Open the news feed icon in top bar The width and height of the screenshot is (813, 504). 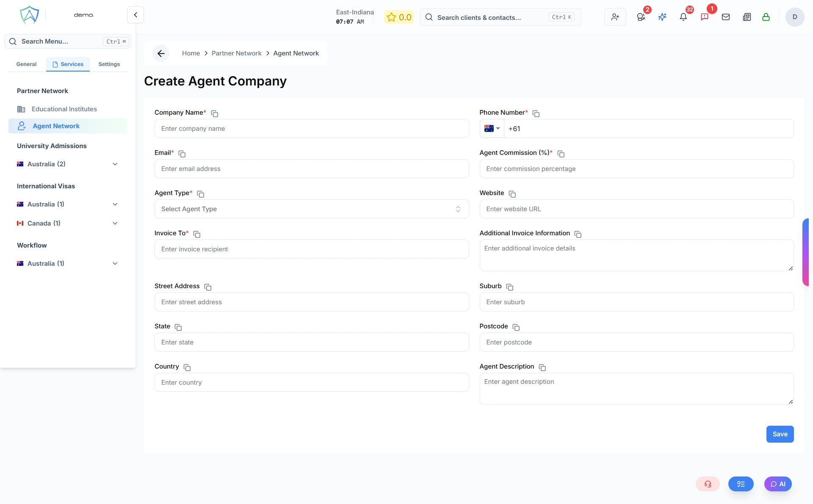[x=747, y=17]
